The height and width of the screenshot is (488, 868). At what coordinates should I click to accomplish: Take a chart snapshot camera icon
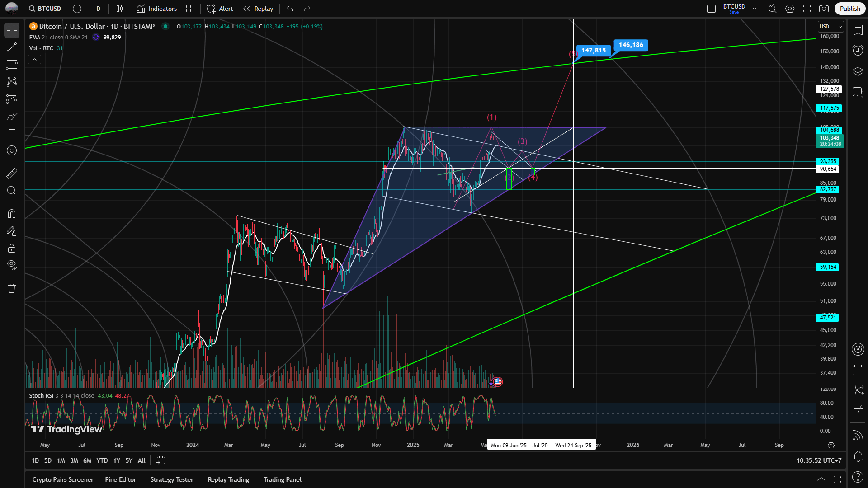[x=824, y=9]
